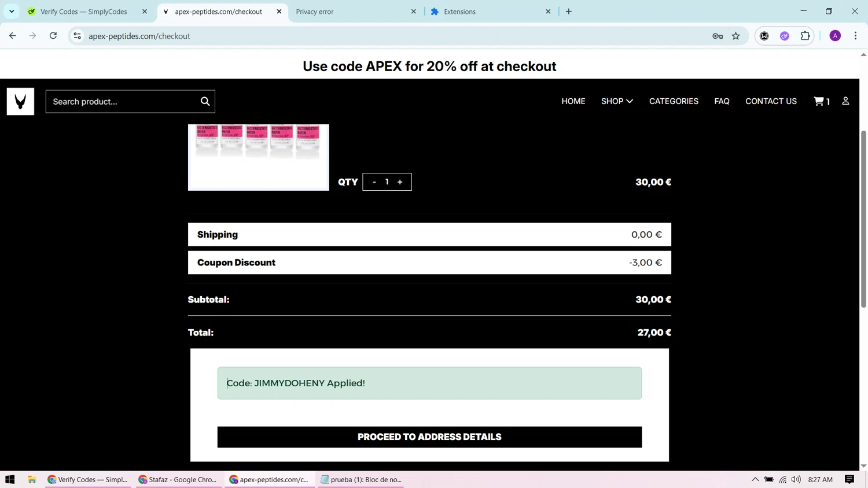Open the Windows Start menu

(10, 479)
